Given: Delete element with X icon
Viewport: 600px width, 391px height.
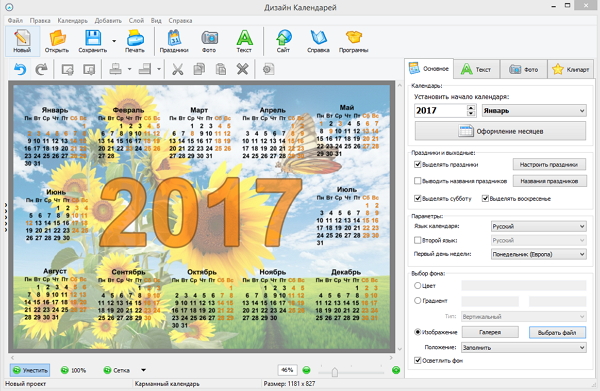Looking at the screenshot, I should point(243,69).
